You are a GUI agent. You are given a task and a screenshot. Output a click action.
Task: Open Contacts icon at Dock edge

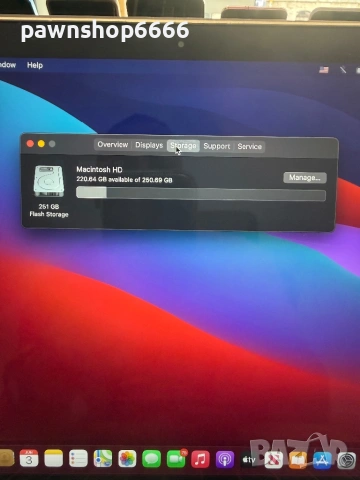[6, 458]
